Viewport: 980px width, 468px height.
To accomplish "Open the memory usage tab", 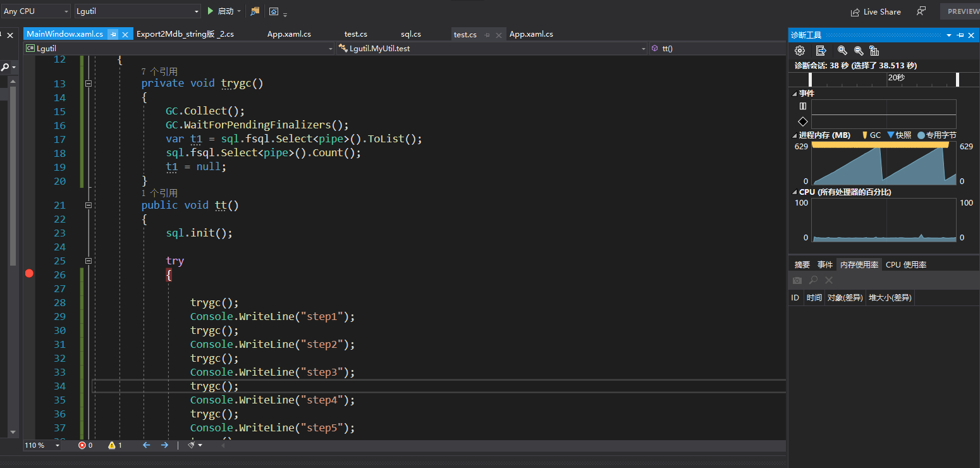I will coord(859,264).
